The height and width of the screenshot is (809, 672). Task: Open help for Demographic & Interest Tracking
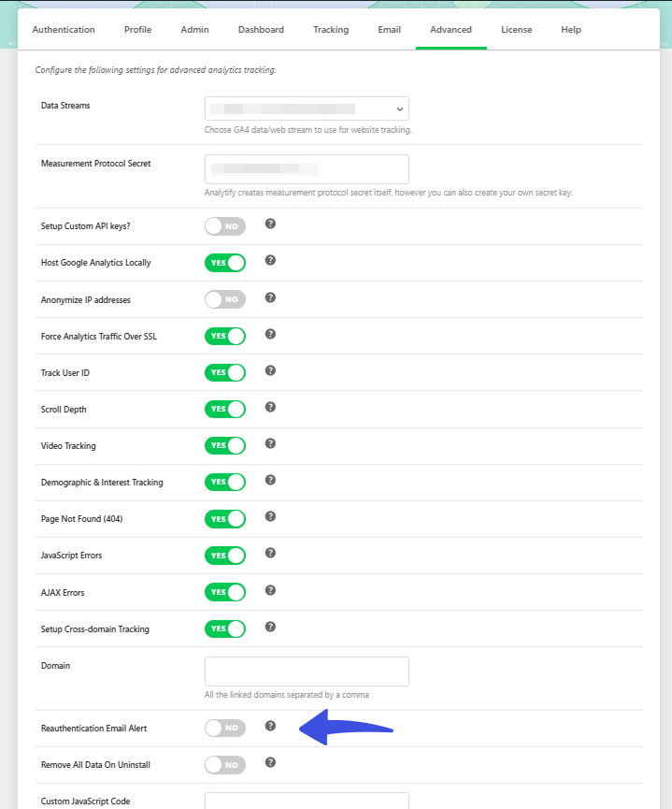(270, 482)
